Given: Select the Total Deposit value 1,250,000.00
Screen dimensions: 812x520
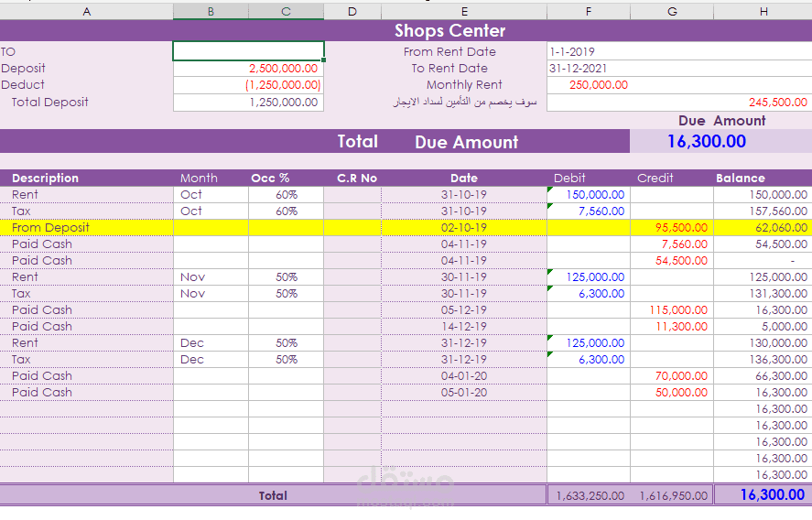Looking at the screenshot, I should click(249, 102).
